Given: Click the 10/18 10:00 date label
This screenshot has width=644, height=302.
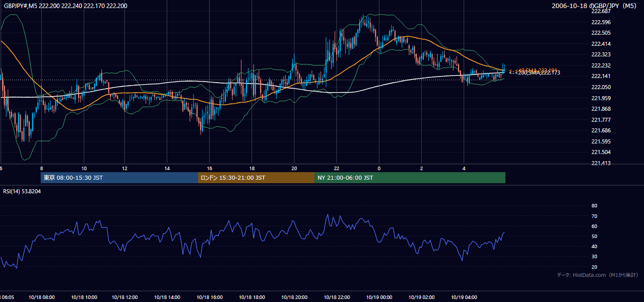Looking at the screenshot, I should click(84, 297).
